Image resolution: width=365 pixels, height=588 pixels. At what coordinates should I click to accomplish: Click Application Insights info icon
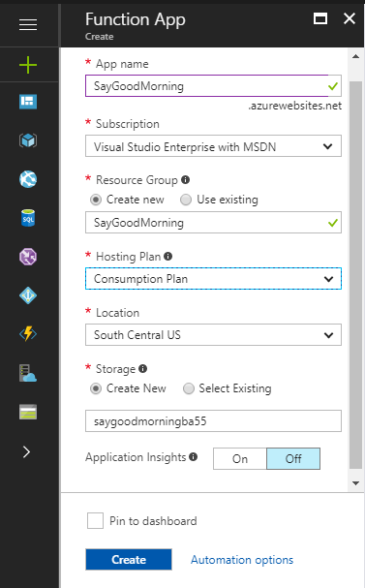click(x=193, y=457)
